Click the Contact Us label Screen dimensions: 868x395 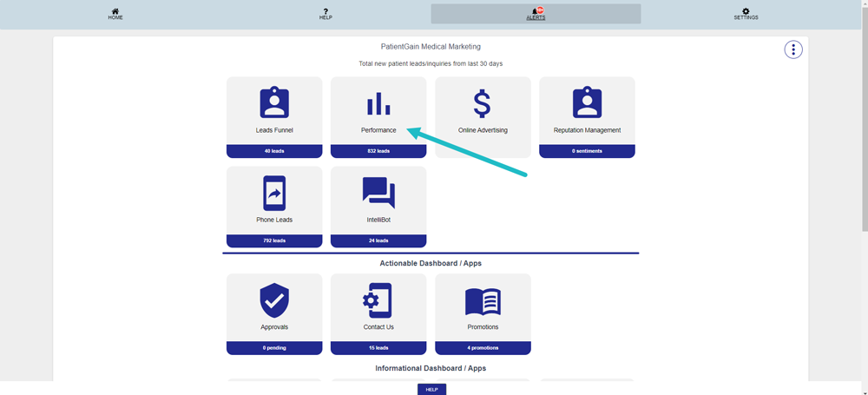[378, 327]
